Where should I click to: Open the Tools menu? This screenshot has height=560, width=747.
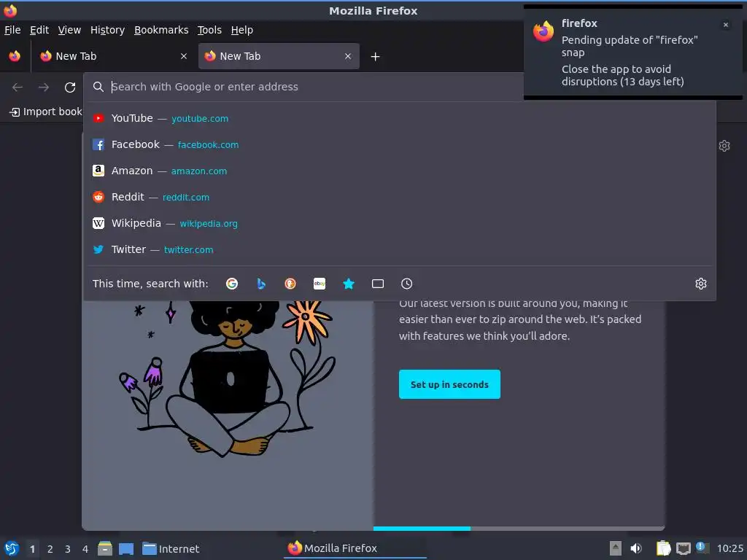[209, 30]
